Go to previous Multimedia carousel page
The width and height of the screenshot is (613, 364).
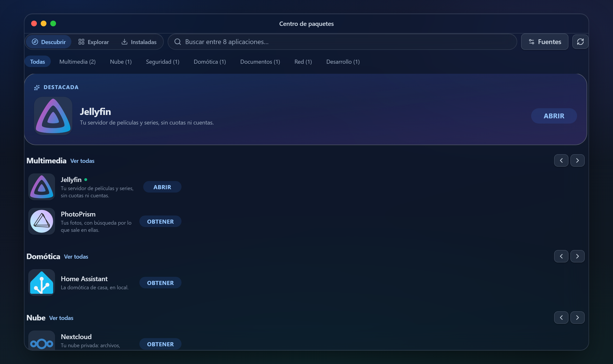click(x=561, y=160)
